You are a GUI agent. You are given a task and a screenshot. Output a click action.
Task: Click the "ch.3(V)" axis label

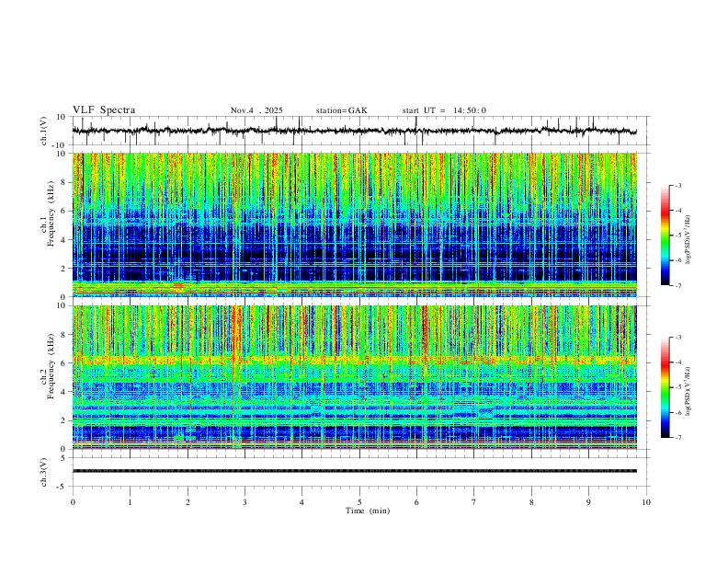(44, 472)
